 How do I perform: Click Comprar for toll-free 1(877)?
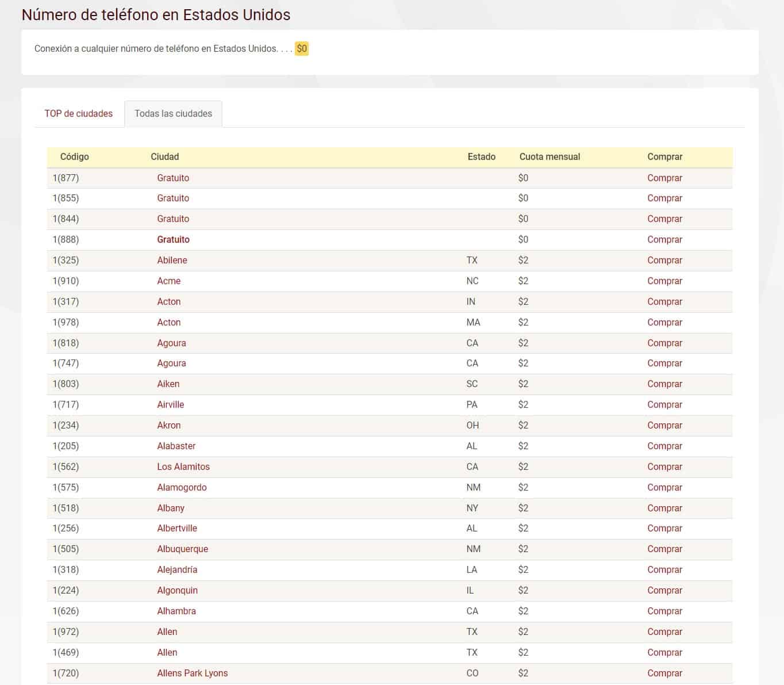pyautogui.click(x=664, y=178)
